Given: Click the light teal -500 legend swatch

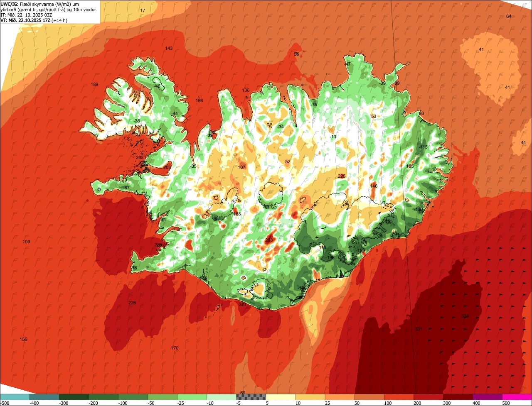Looking at the screenshot, I should coord(15,397).
